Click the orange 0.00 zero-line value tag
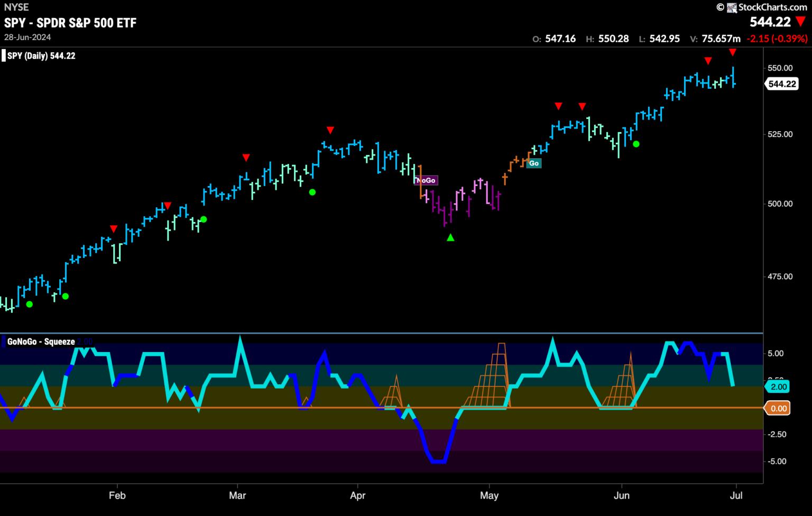 [778, 408]
